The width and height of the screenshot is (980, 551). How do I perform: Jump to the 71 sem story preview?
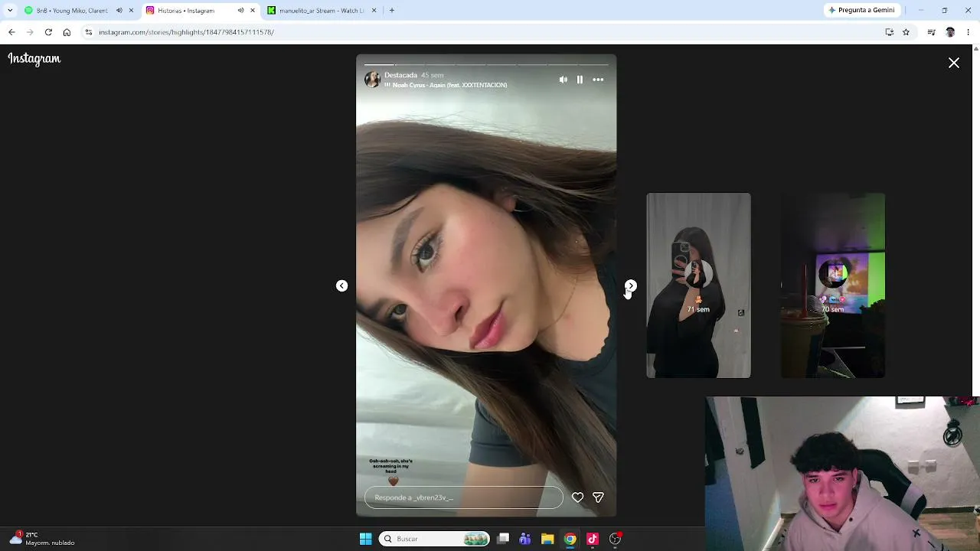point(698,285)
